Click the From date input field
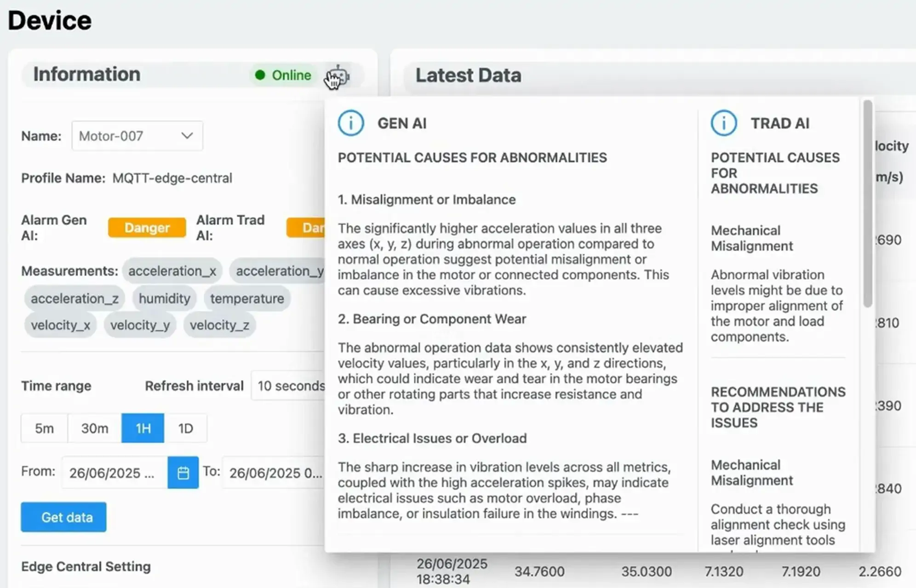916x588 pixels. [114, 473]
